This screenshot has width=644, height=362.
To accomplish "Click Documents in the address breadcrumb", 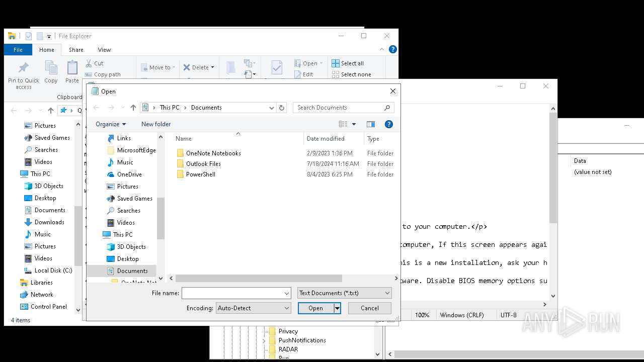I will tap(206, 108).
